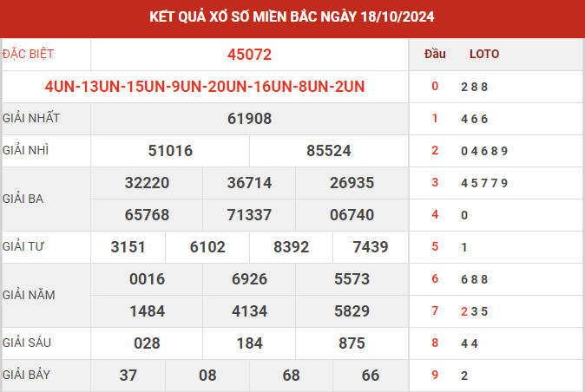This screenshot has width=585, height=392.
Task: Select fifth prize number 4134
Action: pos(250,310)
